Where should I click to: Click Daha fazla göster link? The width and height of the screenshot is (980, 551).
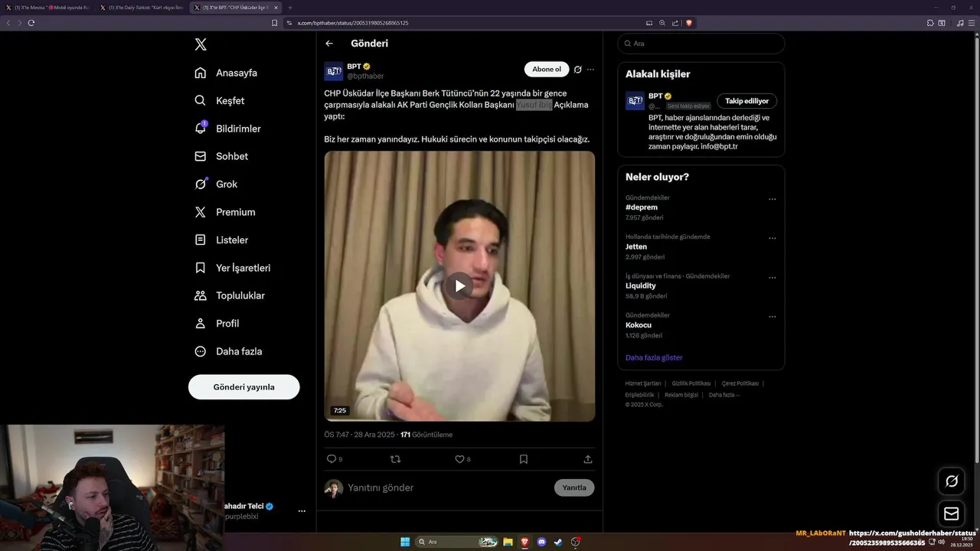(x=654, y=357)
